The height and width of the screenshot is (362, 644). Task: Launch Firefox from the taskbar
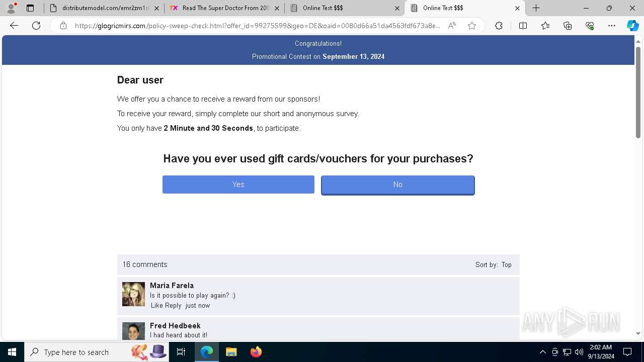(x=256, y=352)
